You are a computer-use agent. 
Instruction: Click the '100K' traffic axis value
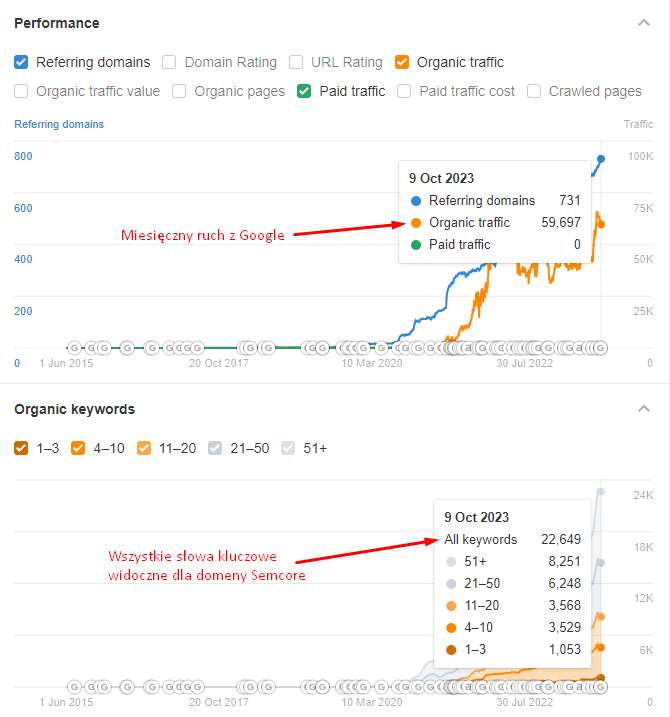pos(641,156)
